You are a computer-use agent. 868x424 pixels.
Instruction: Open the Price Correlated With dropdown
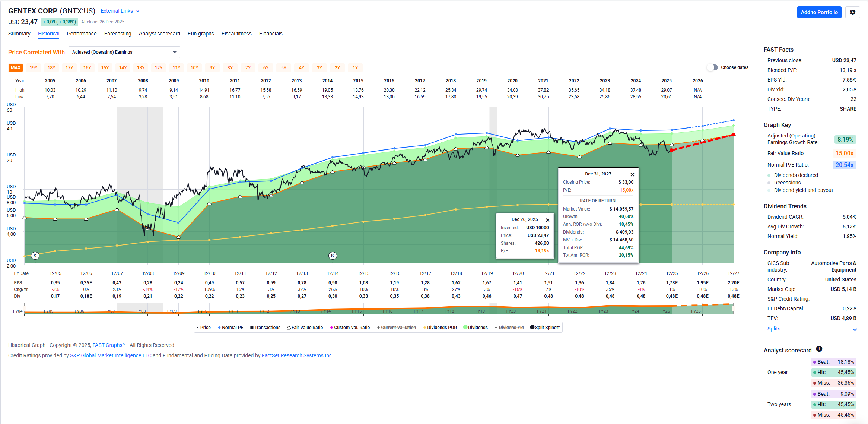click(124, 52)
